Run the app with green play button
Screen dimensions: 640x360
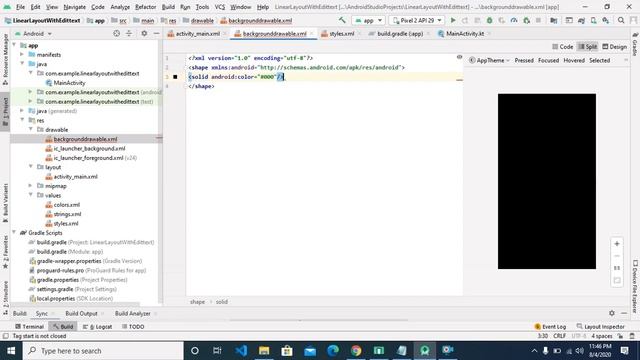[x=453, y=20]
